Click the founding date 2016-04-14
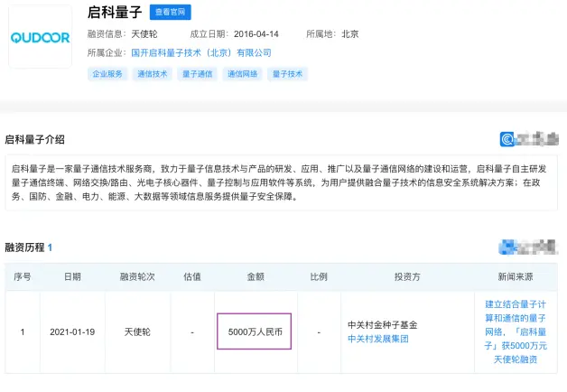 [256, 34]
